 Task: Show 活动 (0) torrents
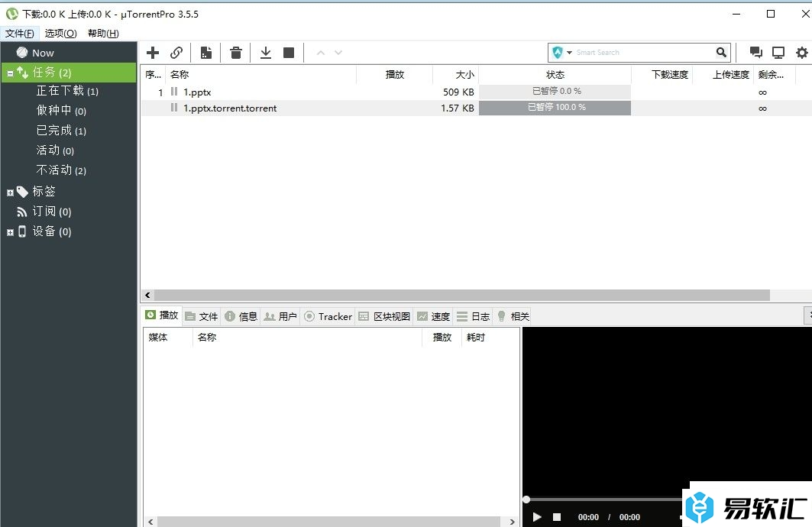click(x=55, y=150)
